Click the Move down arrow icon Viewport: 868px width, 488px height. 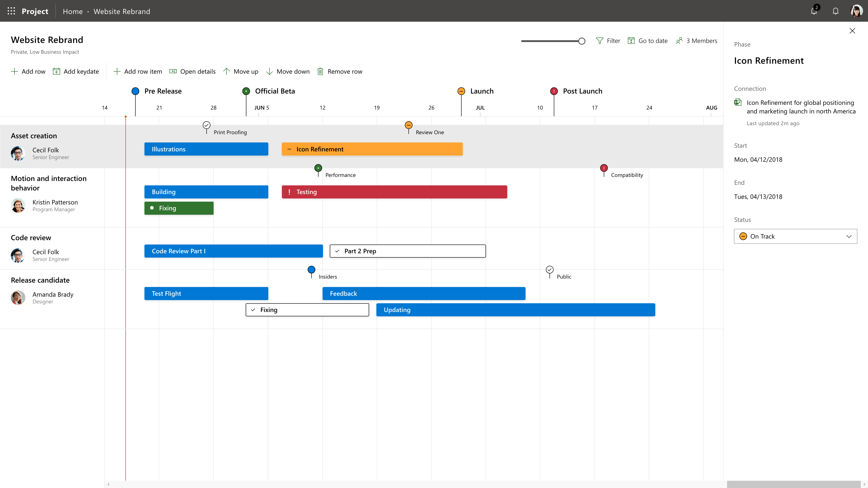269,71
